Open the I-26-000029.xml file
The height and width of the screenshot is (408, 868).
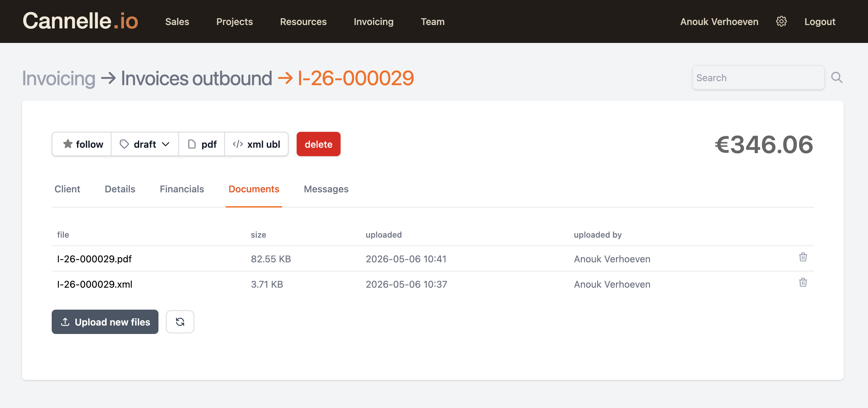(95, 284)
